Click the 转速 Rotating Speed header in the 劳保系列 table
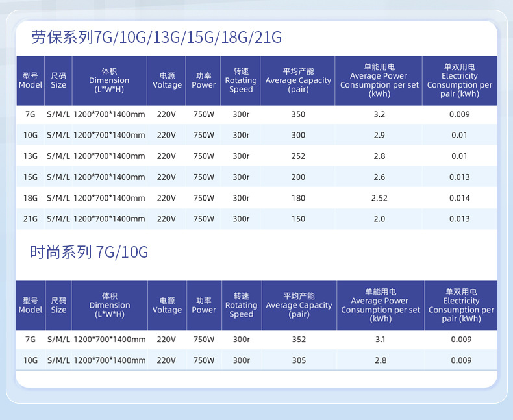513x420 pixels. pyautogui.click(x=241, y=80)
